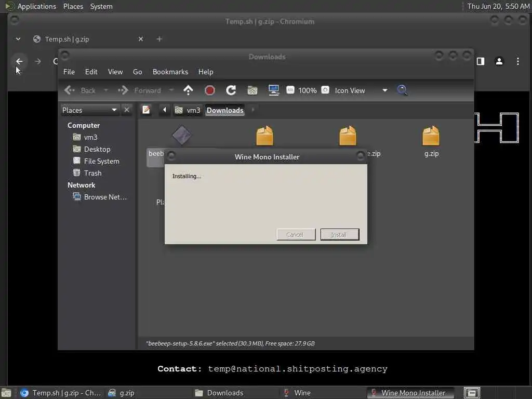
Task: Open the Icon View mode dropdown
Action: (361, 90)
